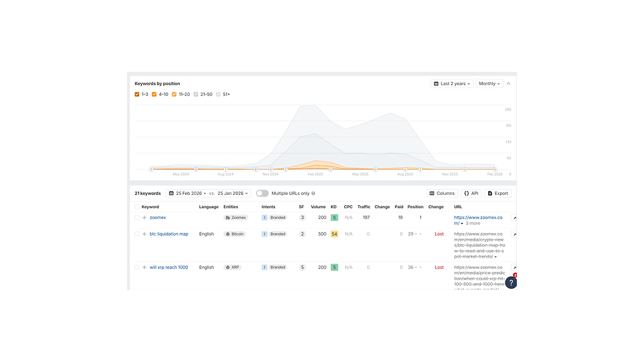Viewport: 644px width, 362px height.
Task: Open the help question mark icon
Action: pos(511,283)
